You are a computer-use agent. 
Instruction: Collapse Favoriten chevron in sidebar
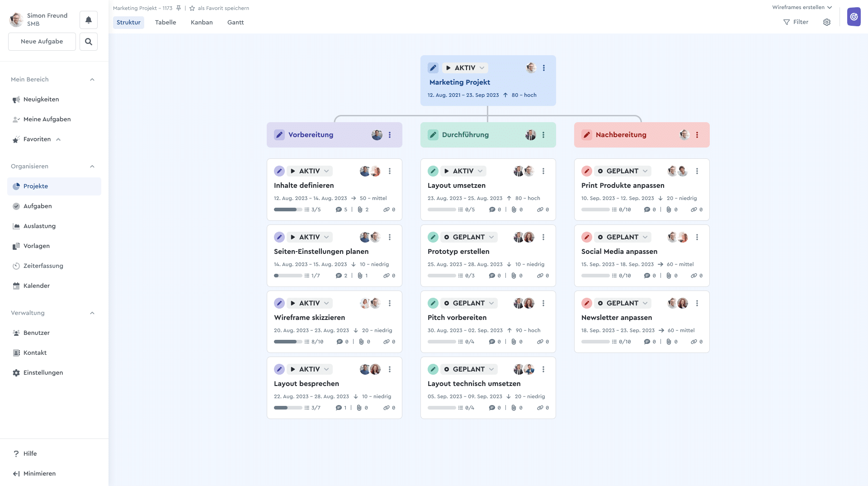(x=58, y=139)
